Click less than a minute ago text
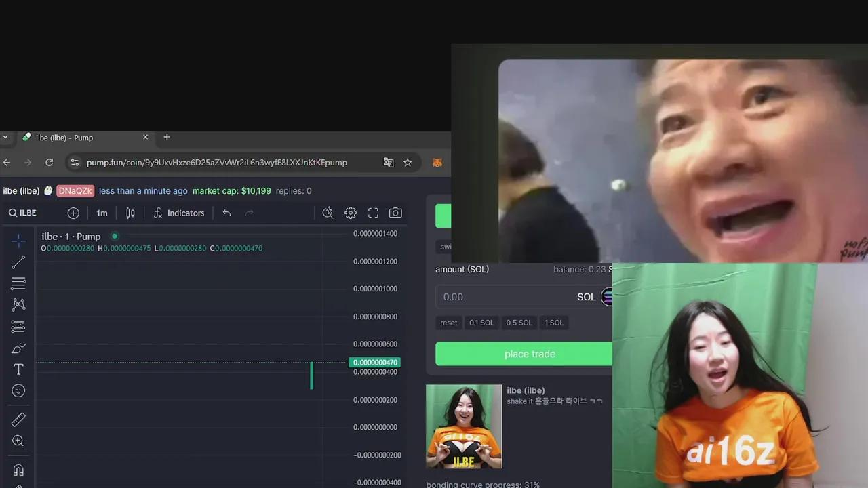This screenshot has height=488, width=868. [143, 191]
